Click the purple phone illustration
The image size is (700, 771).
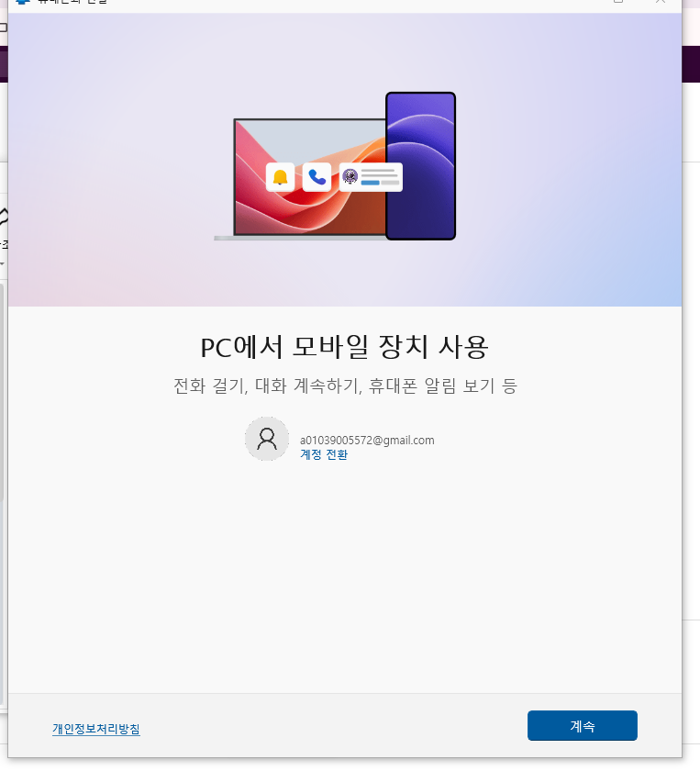point(421,166)
